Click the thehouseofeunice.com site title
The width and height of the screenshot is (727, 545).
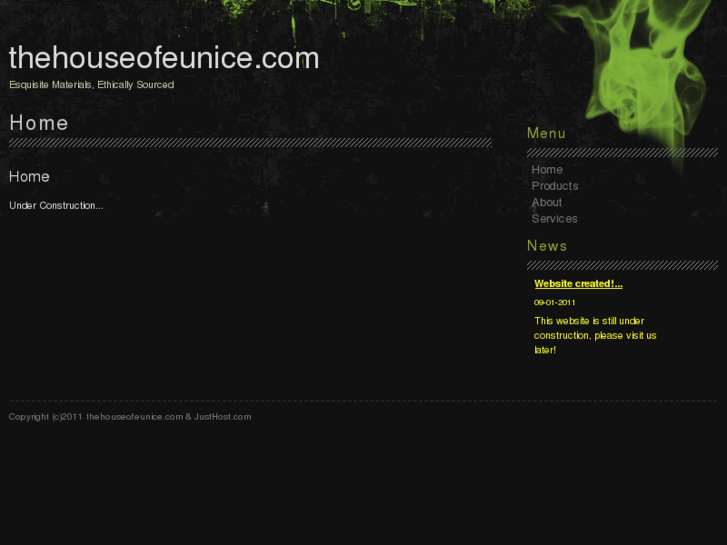coord(164,58)
